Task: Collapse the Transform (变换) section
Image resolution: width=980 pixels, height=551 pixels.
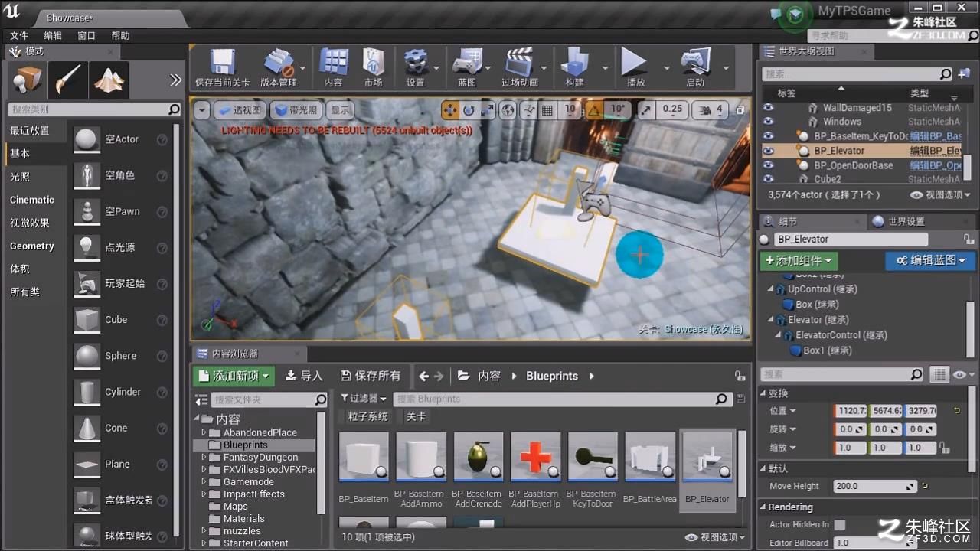Action: click(763, 393)
